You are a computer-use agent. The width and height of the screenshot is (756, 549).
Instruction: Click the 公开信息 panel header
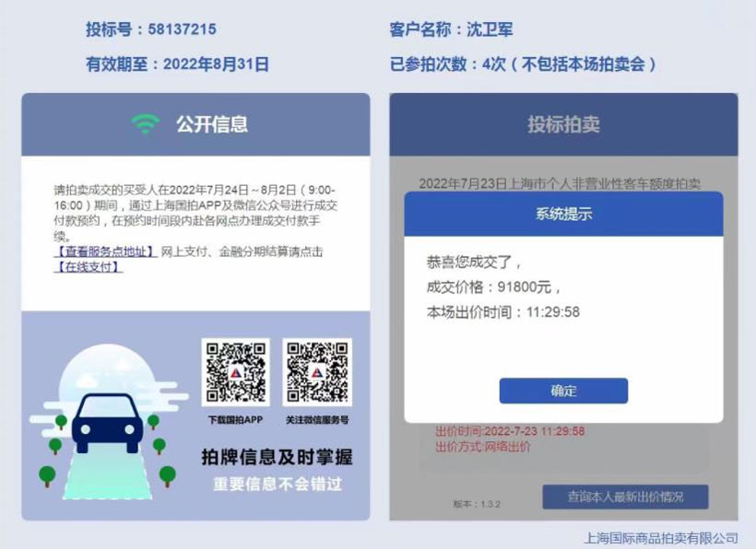coord(195,124)
